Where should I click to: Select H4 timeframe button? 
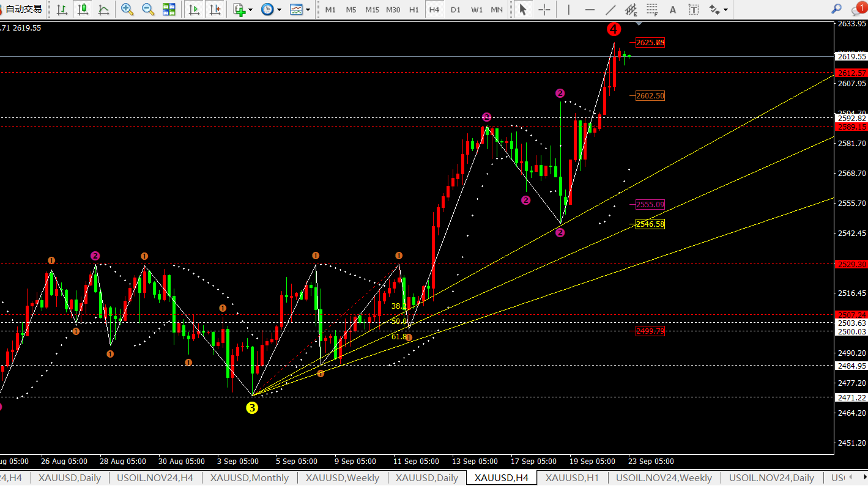coord(434,10)
